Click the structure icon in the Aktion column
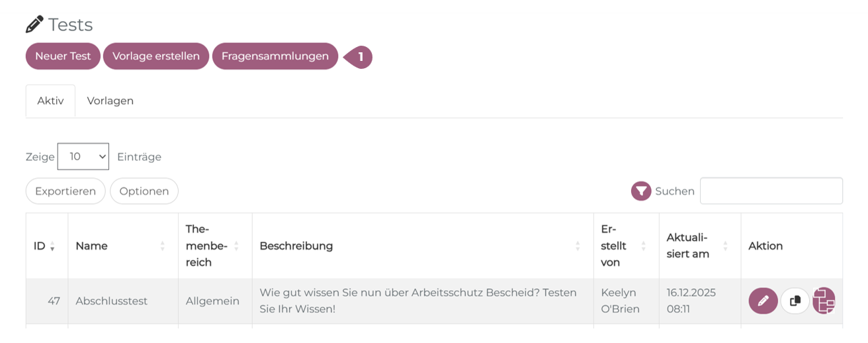Viewport: 868px width, 343px height. pos(824,301)
